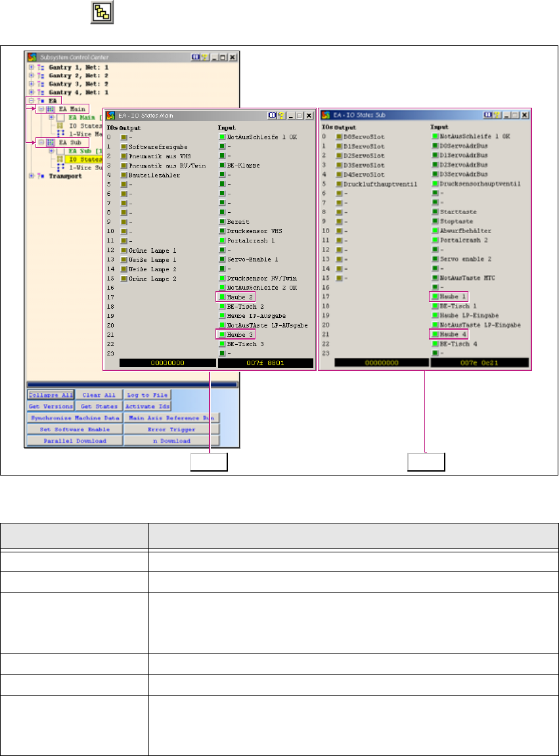This screenshot has height=756, width=559.
Task: Expand the Transport tree node
Action: click(x=32, y=175)
